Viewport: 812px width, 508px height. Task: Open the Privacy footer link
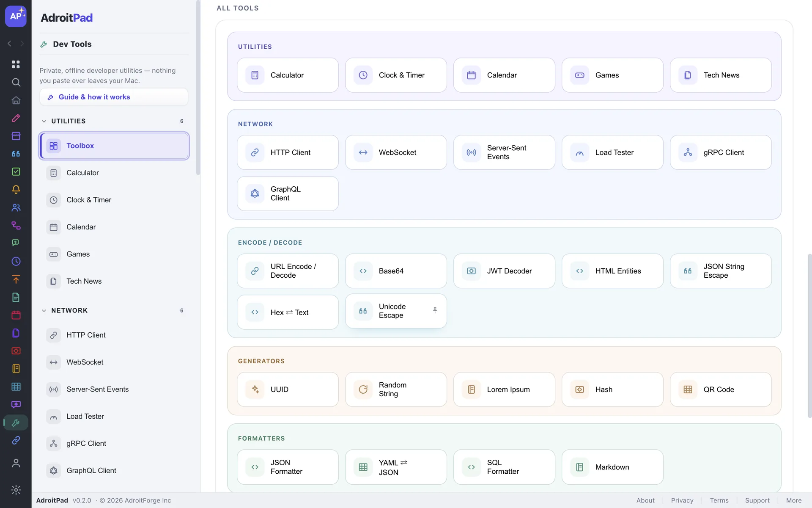tap(682, 500)
